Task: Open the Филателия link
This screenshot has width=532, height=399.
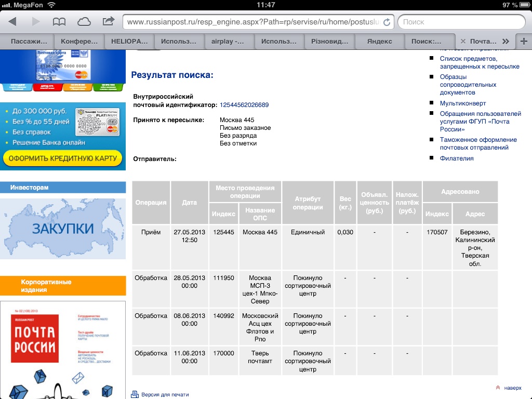Action: tap(457, 158)
